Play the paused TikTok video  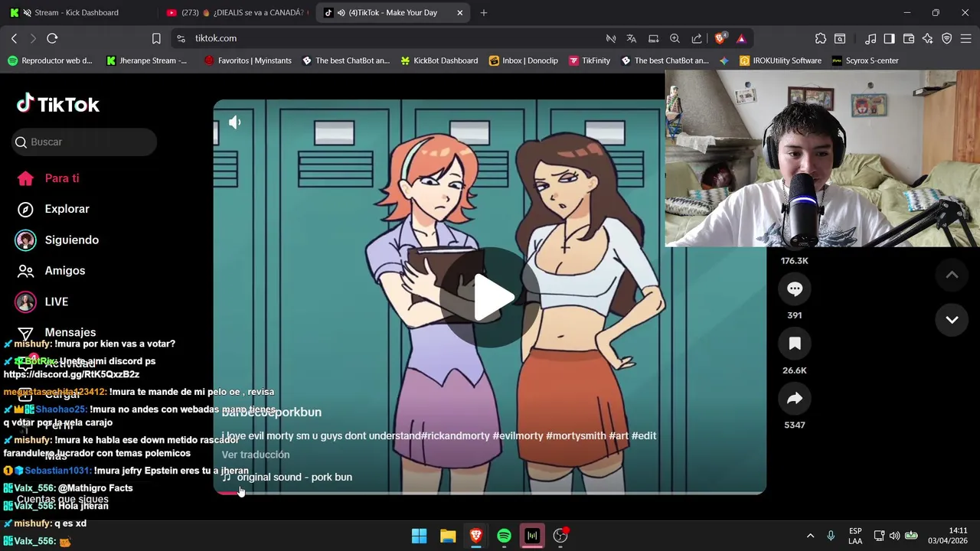(x=490, y=297)
